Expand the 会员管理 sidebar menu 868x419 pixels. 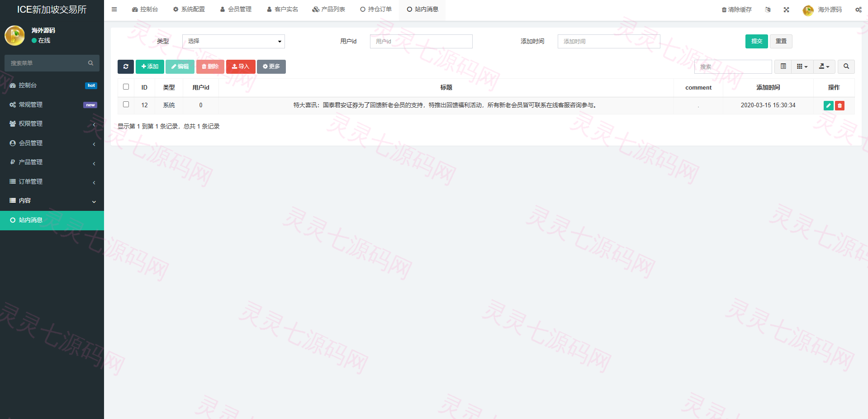[x=52, y=143]
